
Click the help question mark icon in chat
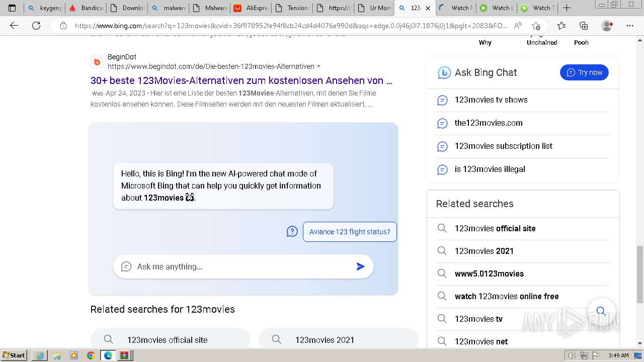click(292, 231)
